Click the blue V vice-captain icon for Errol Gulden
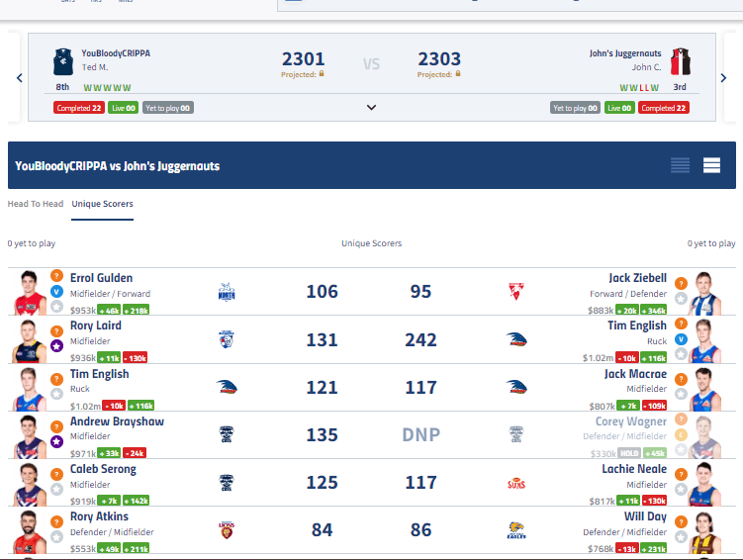743x560 pixels. 56,292
